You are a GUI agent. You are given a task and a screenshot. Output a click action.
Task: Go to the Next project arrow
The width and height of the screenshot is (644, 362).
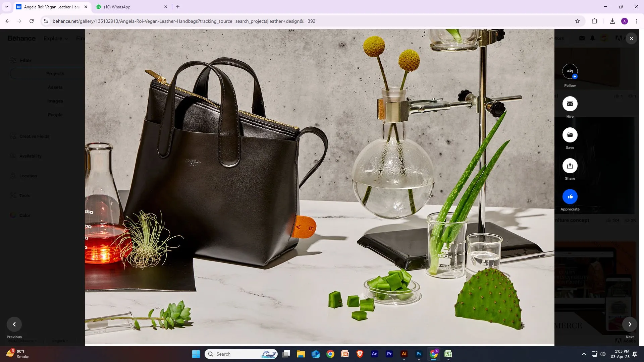point(630,324)
